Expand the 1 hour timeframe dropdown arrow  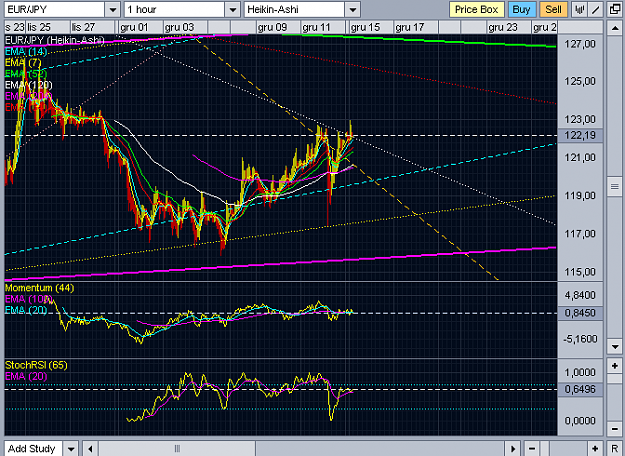tap(232, 10)
